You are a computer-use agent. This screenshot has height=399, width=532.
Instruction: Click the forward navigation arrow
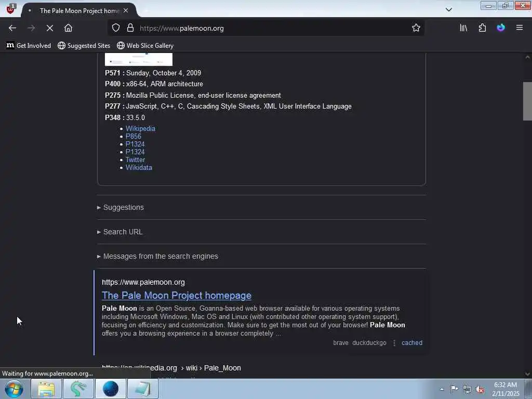(x=31, y=28)
